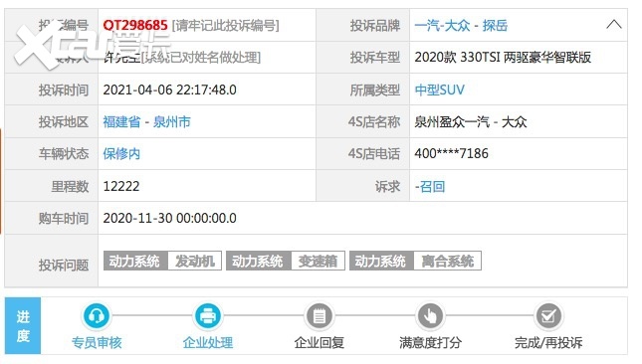The width and height of the screenshot is (642, 364).
Task: Select the 发动机 issue tag
Action: [195, 261]
